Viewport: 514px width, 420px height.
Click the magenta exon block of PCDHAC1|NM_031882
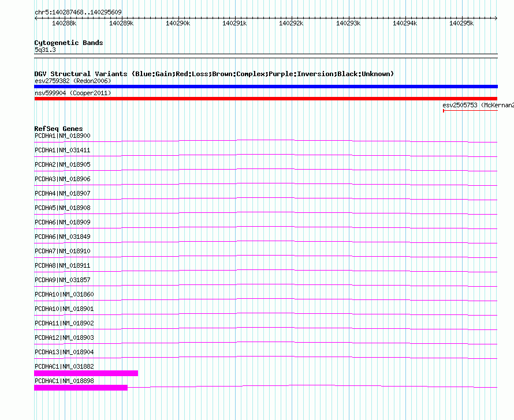pyautogui.click(x=86, y=373)
